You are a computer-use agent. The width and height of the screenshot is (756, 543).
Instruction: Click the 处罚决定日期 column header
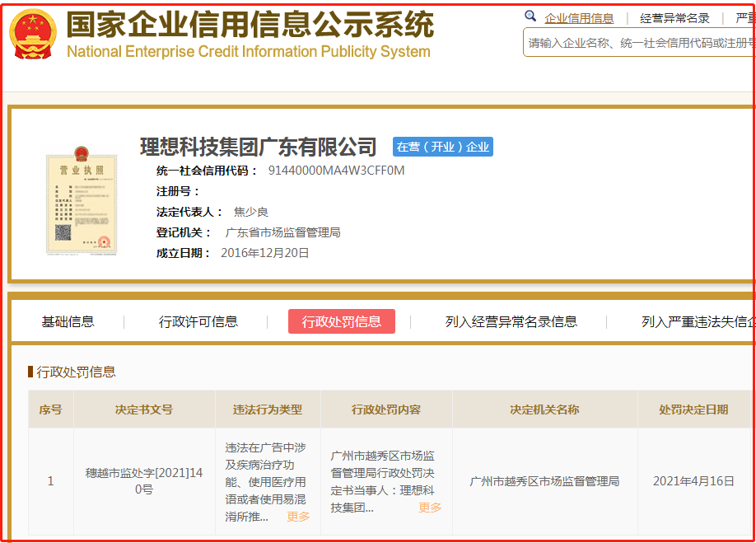693,410
